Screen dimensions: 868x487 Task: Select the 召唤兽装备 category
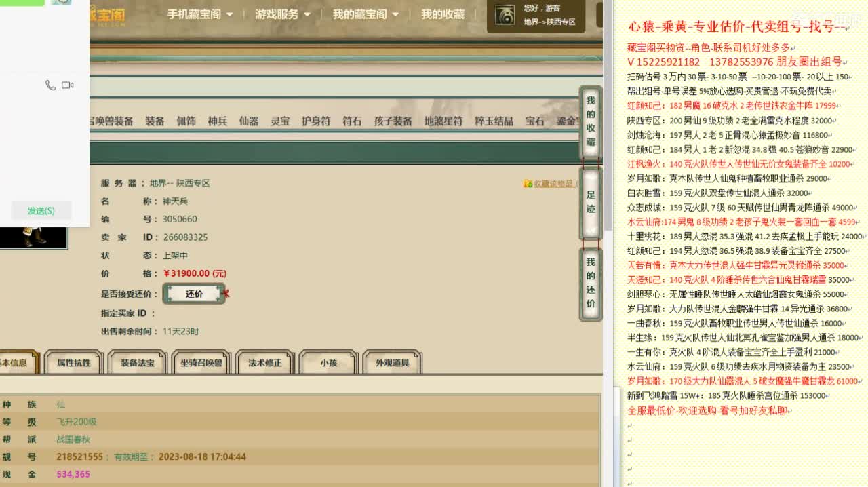point(111,121)
